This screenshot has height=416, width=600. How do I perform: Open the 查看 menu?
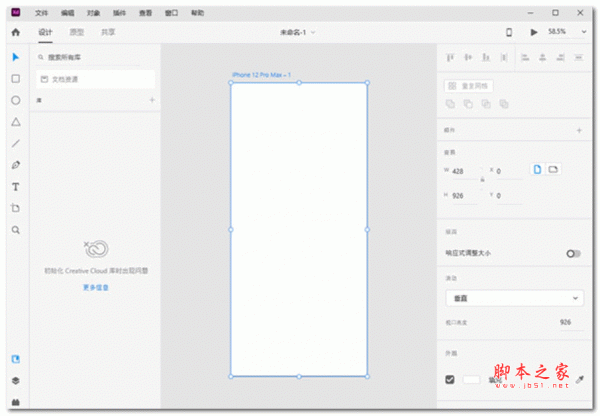click(145, 13)
